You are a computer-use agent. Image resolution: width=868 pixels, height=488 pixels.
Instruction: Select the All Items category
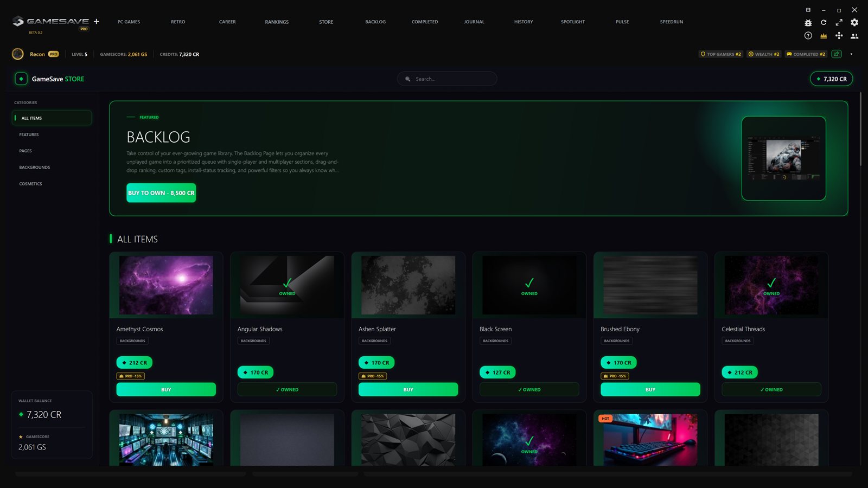[52, 118]
